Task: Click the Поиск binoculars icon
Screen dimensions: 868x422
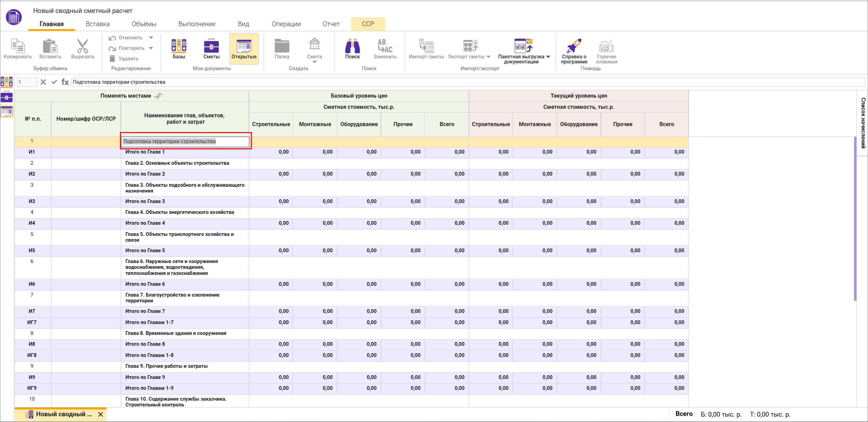Action: [352, 46]
